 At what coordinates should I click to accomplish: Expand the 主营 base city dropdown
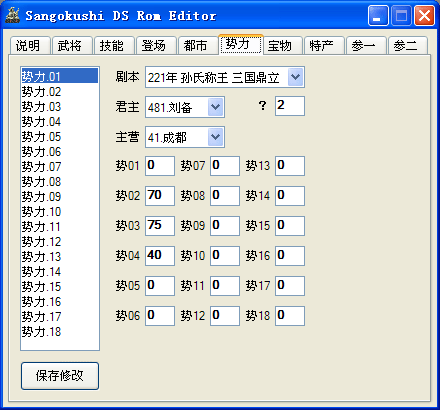pos(215,137)
